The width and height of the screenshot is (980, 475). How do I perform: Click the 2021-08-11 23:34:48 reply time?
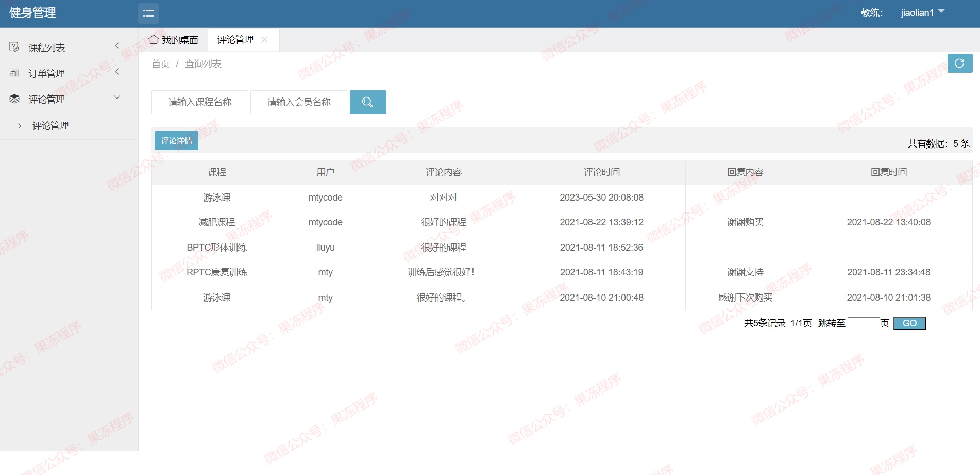(889, 272)
